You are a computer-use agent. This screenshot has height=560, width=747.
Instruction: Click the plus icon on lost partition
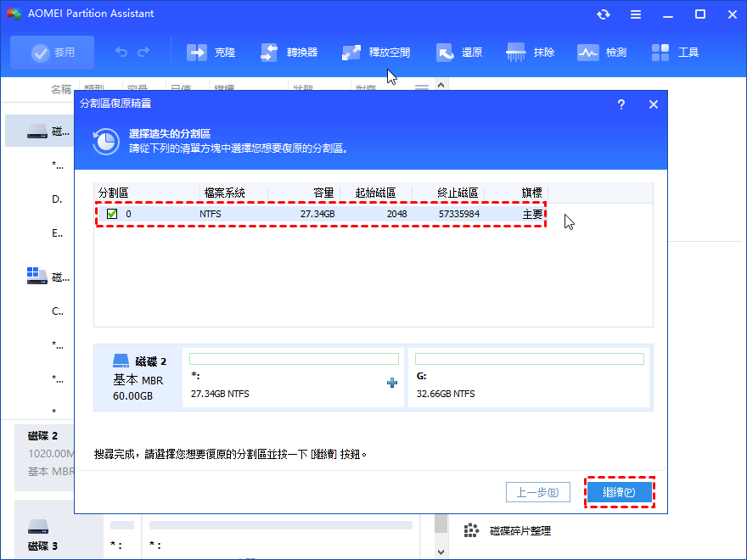click(392, 383)
